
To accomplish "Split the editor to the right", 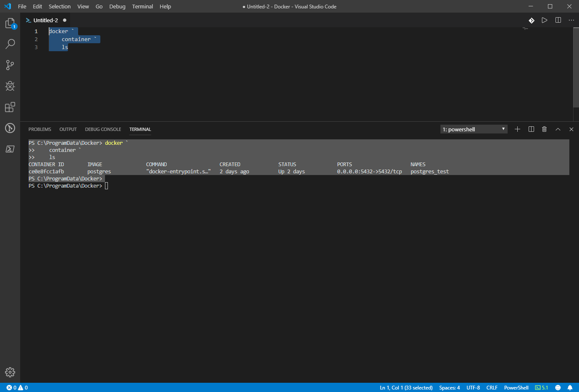I will click(x=558, y=20).
